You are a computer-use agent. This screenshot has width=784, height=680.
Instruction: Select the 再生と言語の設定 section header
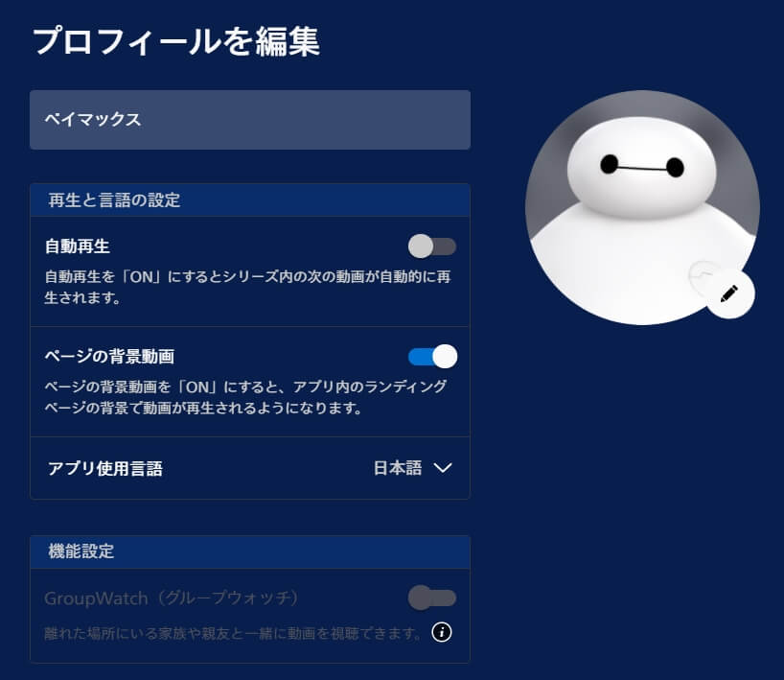(x=250, y=200)
